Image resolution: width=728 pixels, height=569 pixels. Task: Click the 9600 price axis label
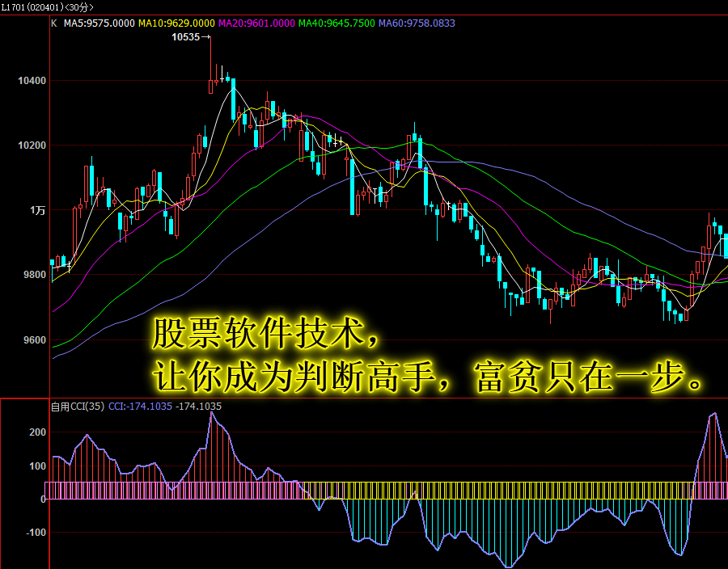pyautogui.click(x=35, y=340)
